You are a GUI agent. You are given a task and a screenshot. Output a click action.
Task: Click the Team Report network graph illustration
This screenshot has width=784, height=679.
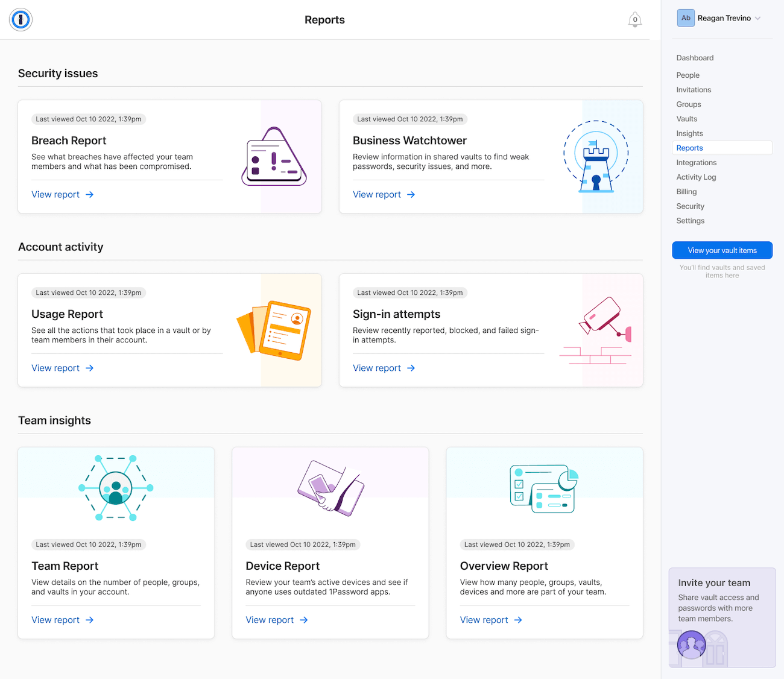point(116,488)
